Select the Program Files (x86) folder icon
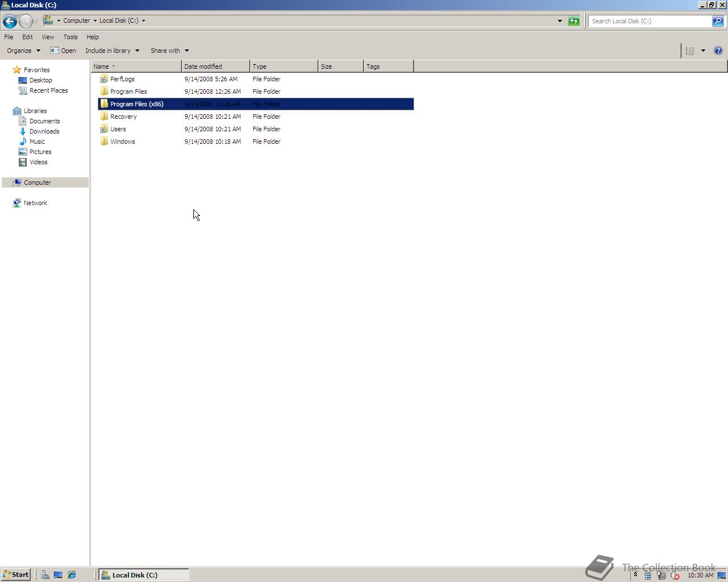Screen dimensions: 728x582 pos(104,104)
